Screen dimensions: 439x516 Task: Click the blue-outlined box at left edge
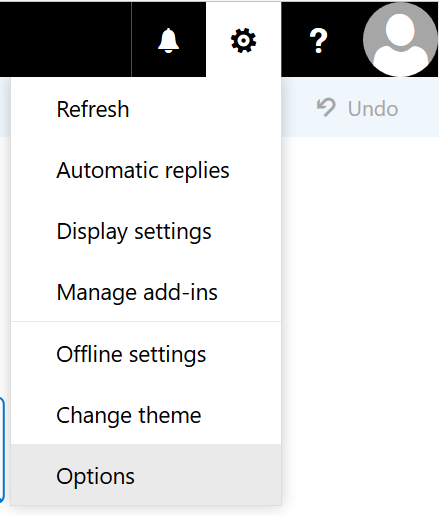[x=2, y=450]
